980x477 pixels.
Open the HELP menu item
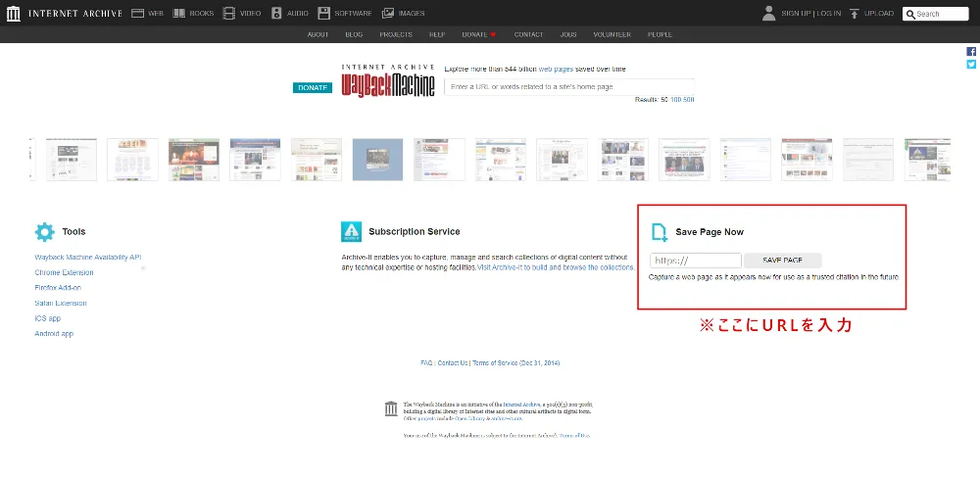(437, 35)
